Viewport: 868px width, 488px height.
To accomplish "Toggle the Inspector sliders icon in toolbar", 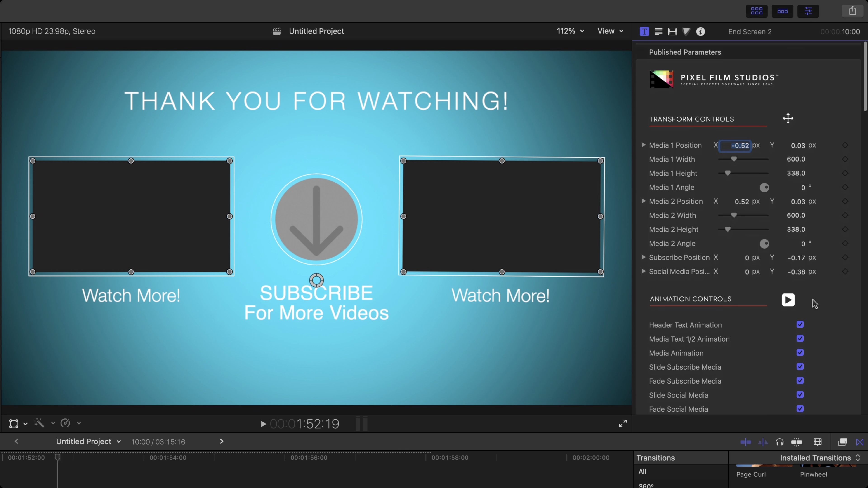I will tap(808, 11).
